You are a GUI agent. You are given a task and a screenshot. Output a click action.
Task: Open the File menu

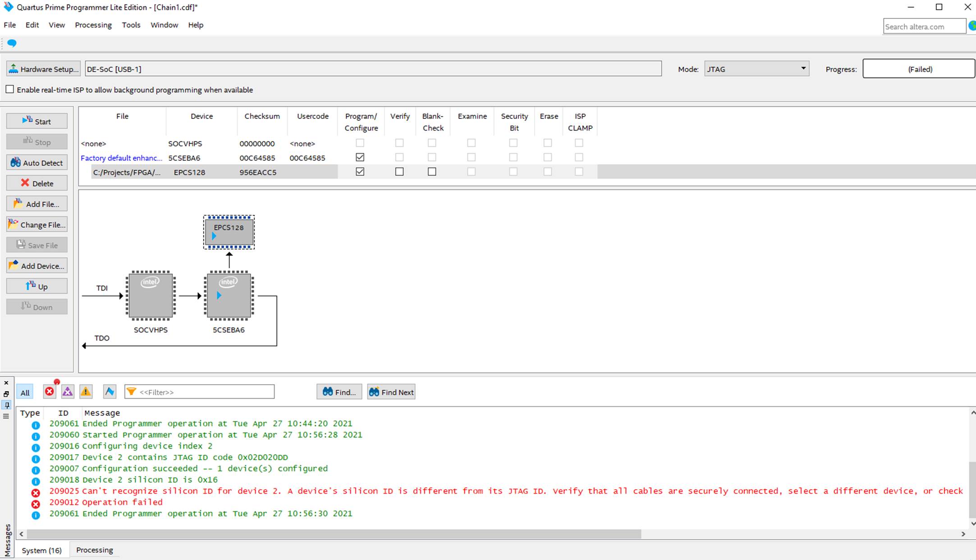click(x=10, y=25)
